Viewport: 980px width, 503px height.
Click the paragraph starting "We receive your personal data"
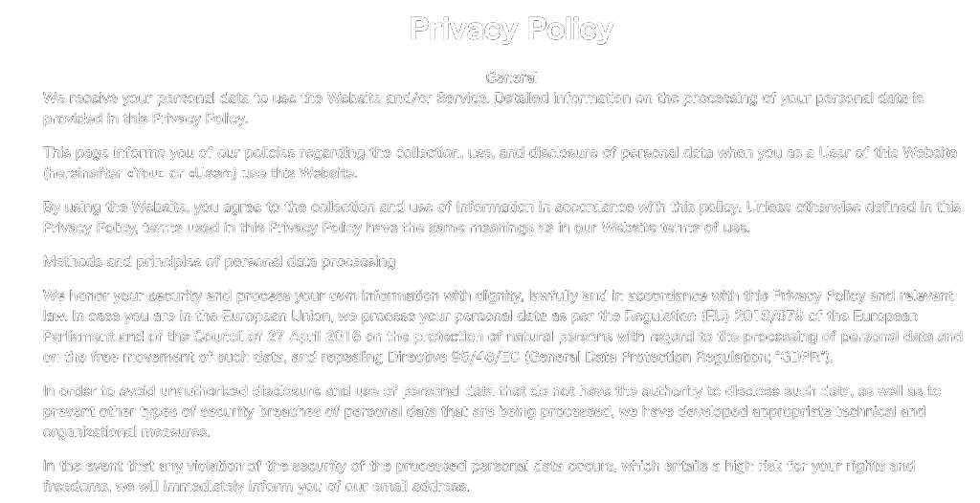482,108
